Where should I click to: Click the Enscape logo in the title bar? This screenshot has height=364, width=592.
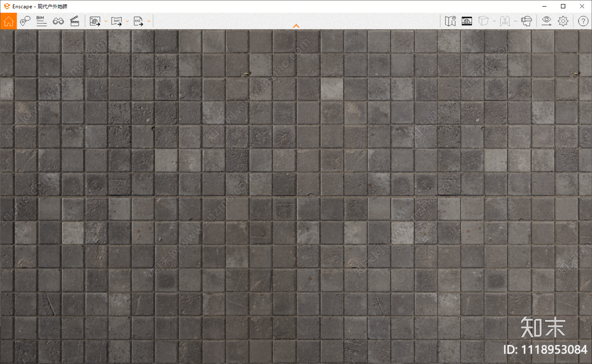pos(7,6)
